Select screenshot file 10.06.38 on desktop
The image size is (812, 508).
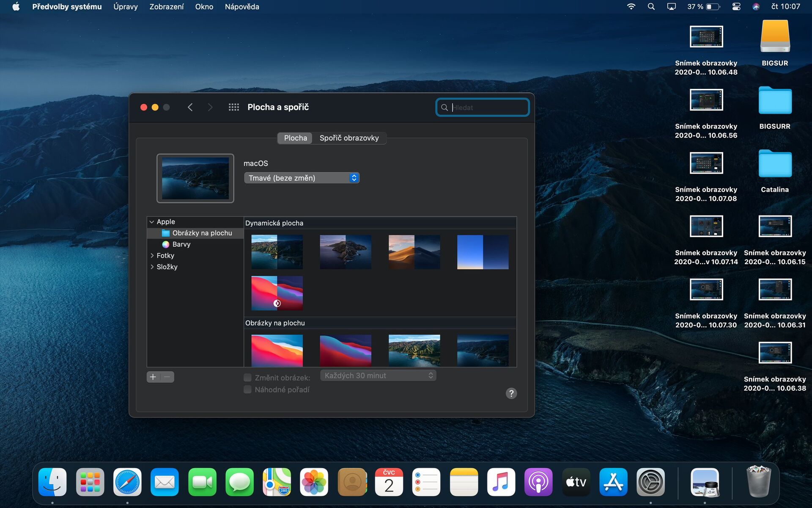pyautogui.click(x=775, y=353)
